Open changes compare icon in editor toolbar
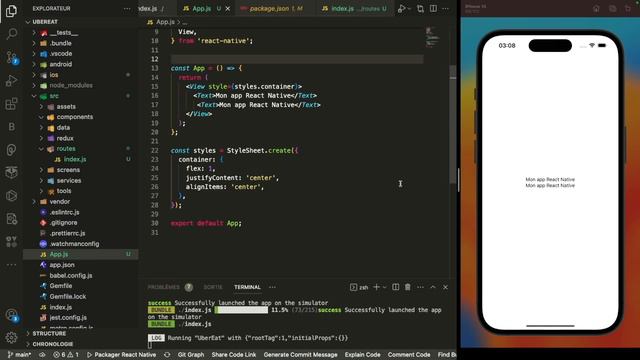640x360 pixels. click(420, 9)
